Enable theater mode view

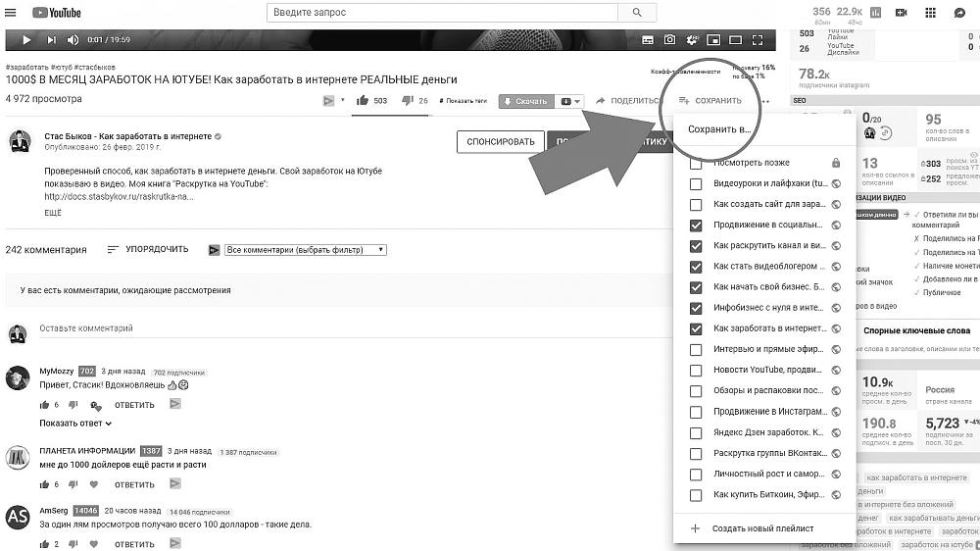(x=736, y=40)
